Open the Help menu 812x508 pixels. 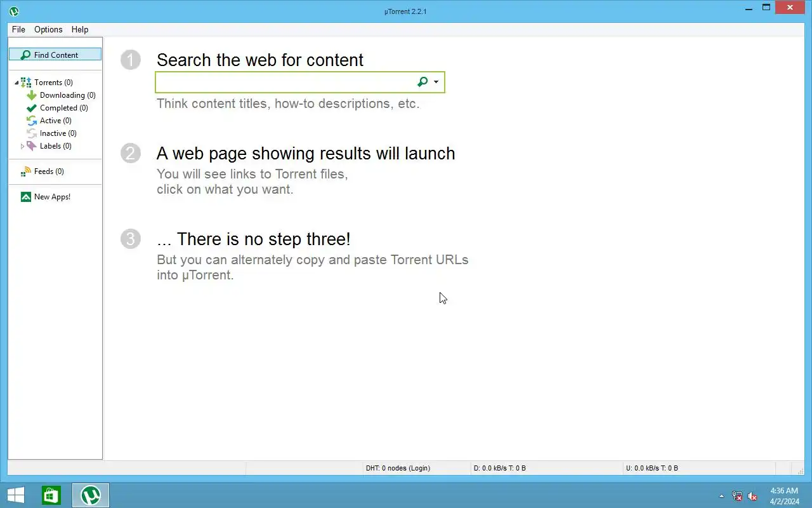(x=80, y=29)
